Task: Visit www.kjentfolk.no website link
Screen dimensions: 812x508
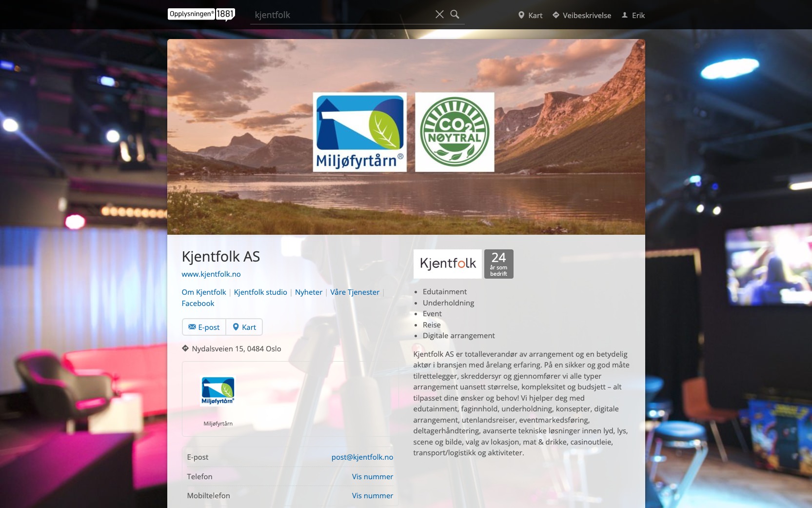Action: [x=211, y=274]
